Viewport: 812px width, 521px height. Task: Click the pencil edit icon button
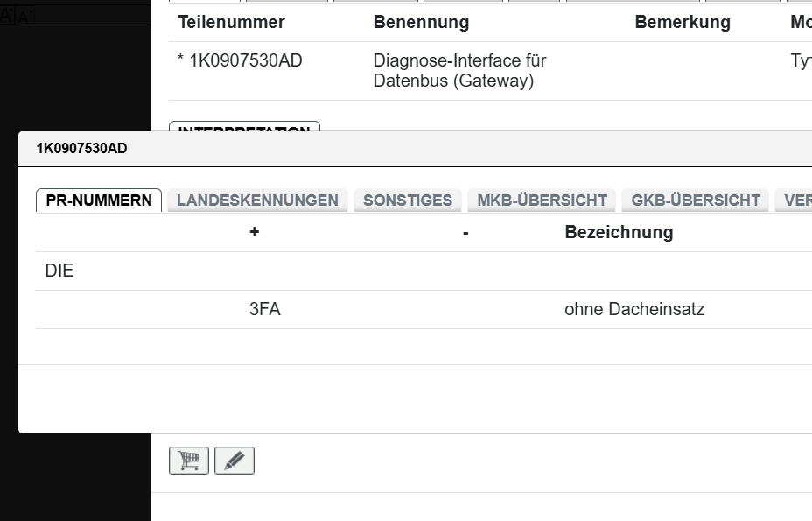(x=234, y=461)
